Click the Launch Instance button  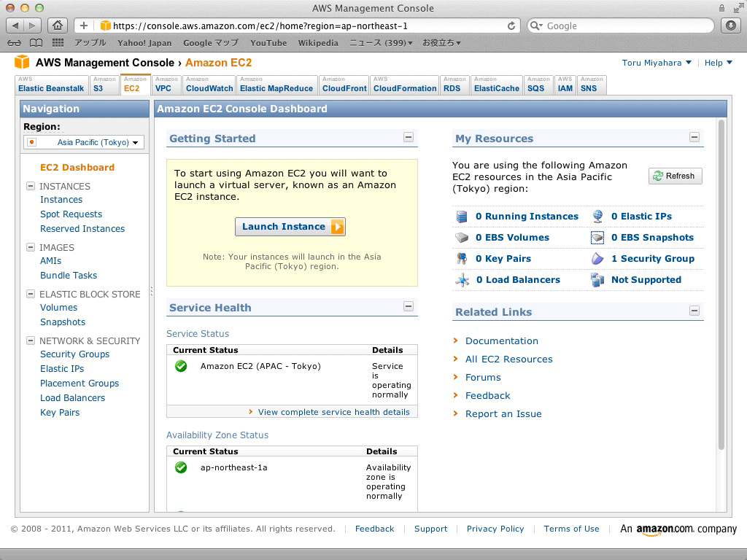[x=290, y=227]
